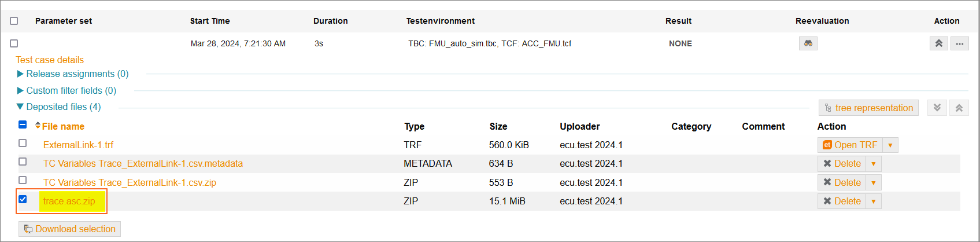Check the ExternalLink-1.trf checkbox

[23, 143]
